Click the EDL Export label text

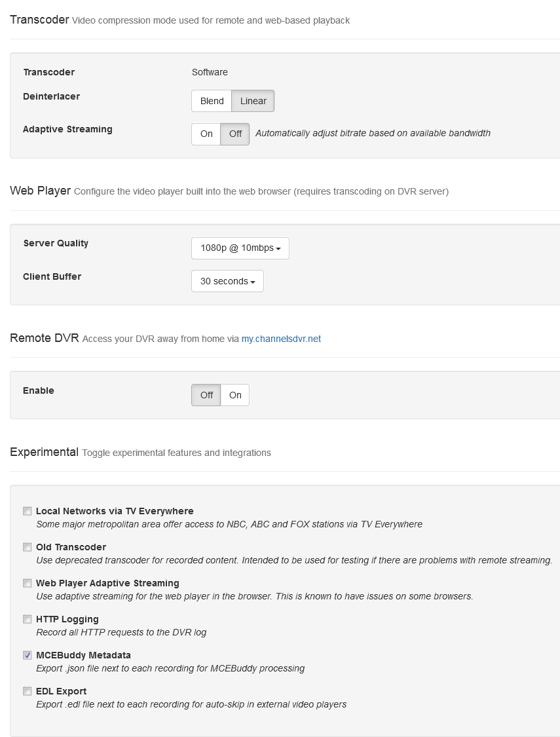point(61,691)
